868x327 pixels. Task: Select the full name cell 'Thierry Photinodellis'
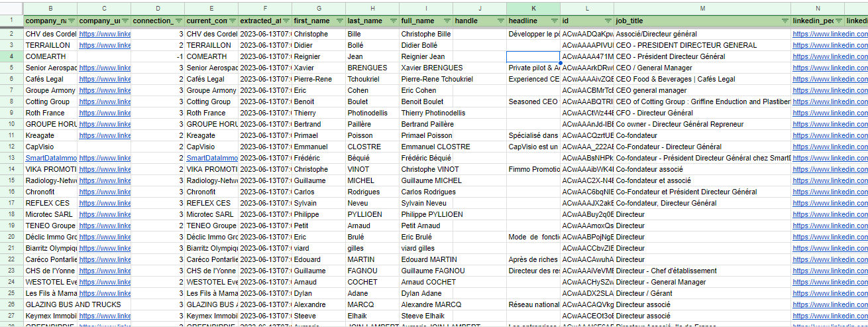[x=426, y=113]
